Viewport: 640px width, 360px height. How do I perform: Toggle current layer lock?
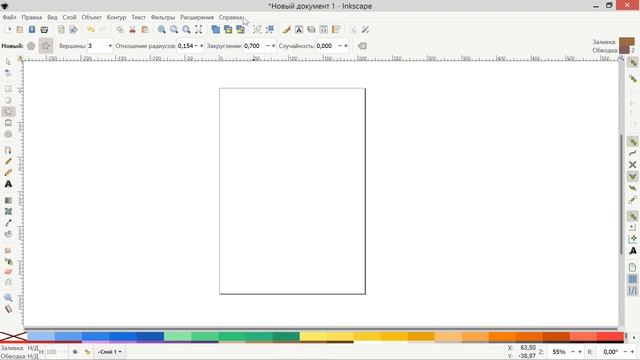click(x=87, y=352)
